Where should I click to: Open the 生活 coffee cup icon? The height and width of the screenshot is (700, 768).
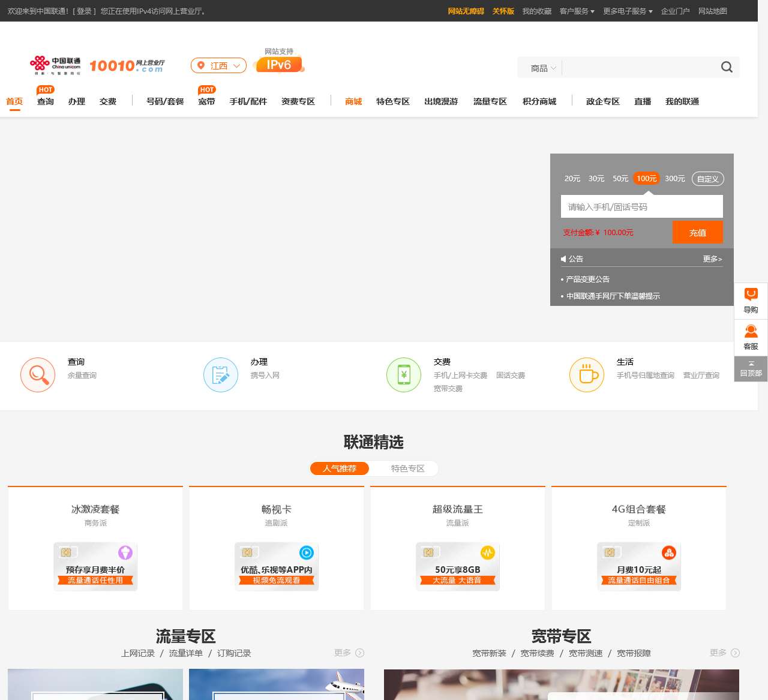(x=587, y=375)
